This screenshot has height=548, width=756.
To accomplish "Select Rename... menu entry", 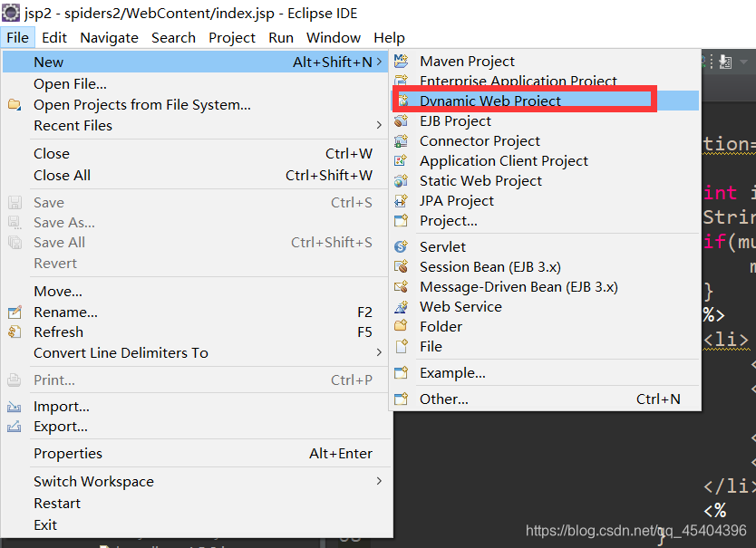I will pyautogui.click(x=197, y=312).
